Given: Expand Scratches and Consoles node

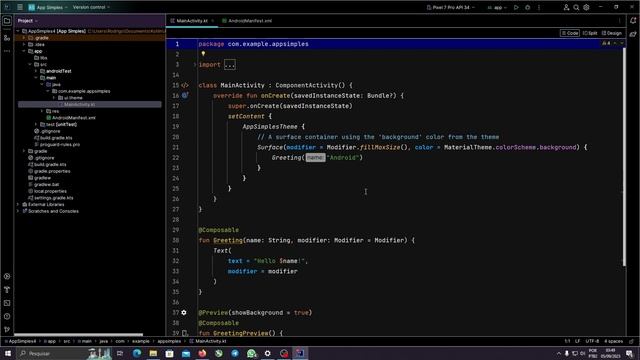Looking at the screenshot, I should (18, 211).
